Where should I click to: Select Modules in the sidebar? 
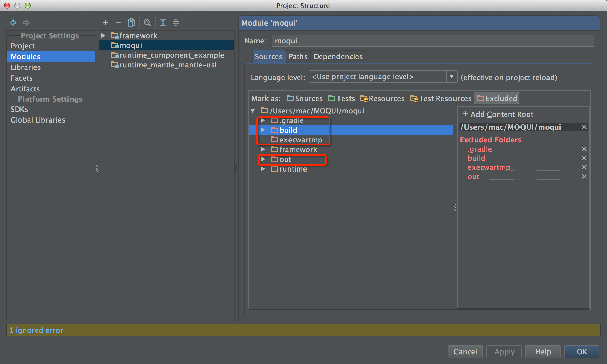50,57
